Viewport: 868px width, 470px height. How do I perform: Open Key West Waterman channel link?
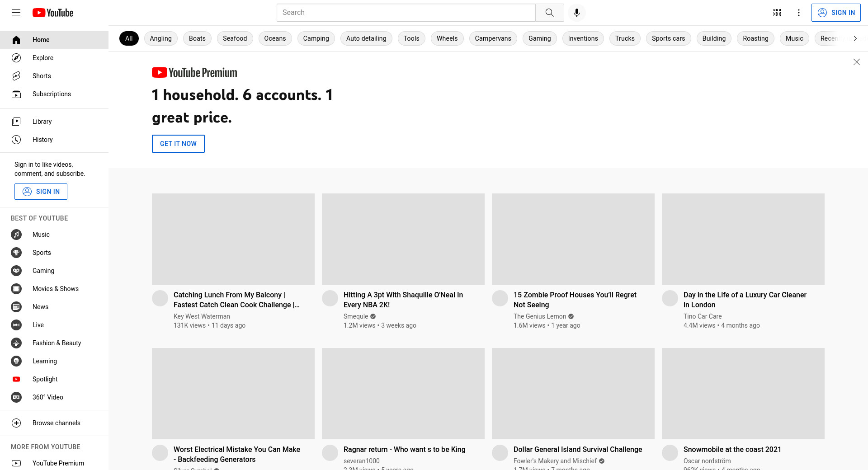click(202, 316)
